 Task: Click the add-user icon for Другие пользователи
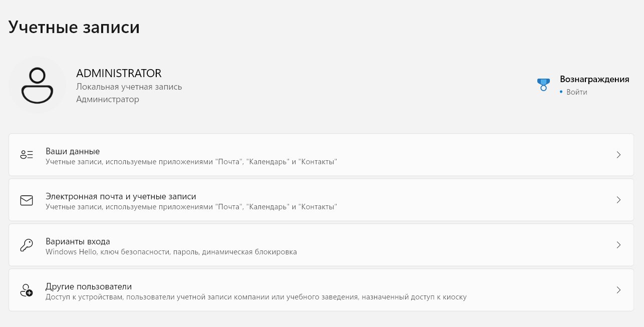27,290
